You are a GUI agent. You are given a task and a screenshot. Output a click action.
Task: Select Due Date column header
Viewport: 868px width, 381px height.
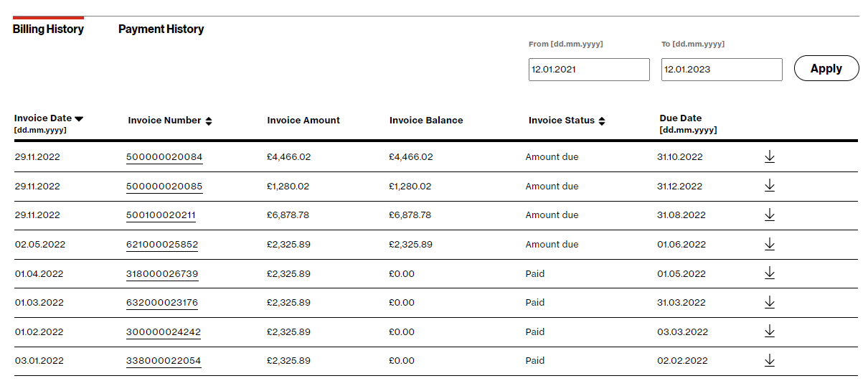click(688, 123)
